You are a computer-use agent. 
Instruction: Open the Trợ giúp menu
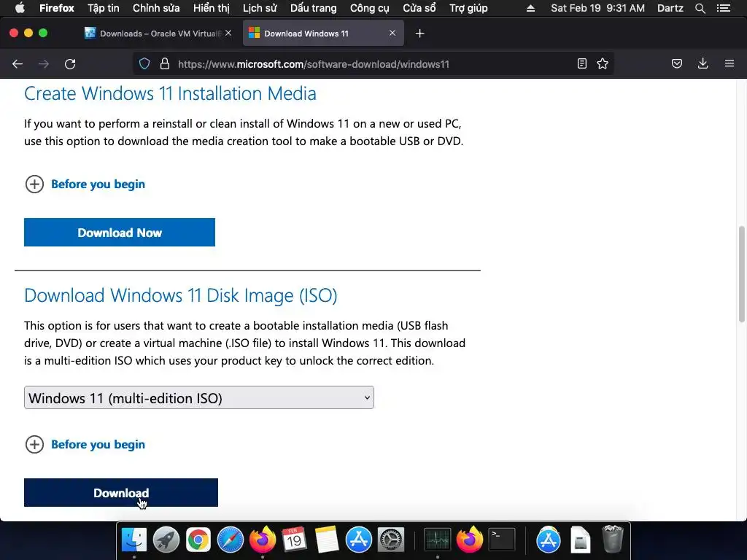tap(469, 8)
